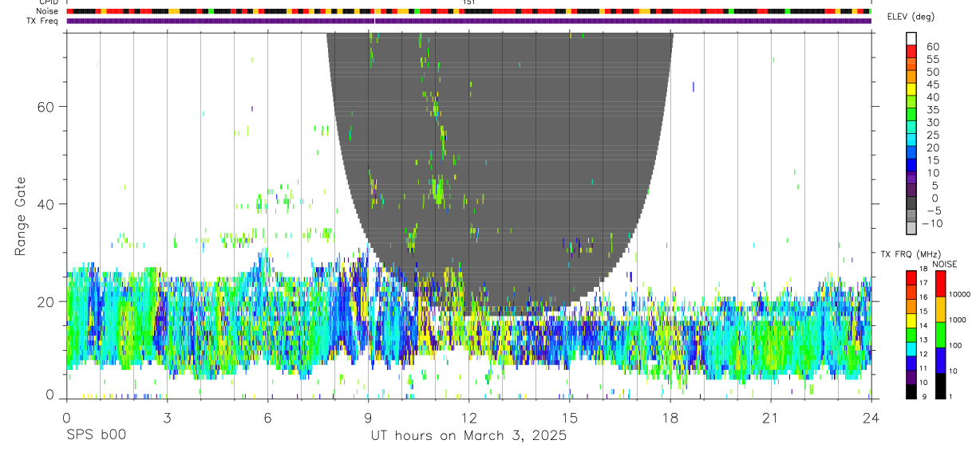The width and height of the screenshot is (980, 452).
Task: Click the '100' label on NOISE scale
Action: 955,346
